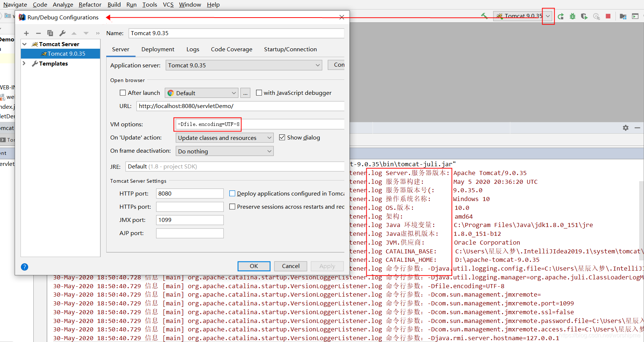Click the HTTPs port field

(190, 207)
